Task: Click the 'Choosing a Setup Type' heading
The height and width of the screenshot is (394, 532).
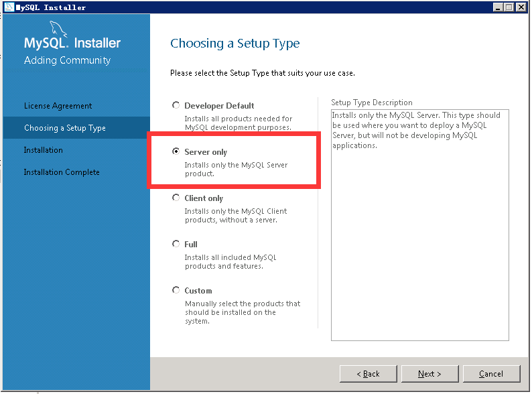Action: click(x=235, y=44)
